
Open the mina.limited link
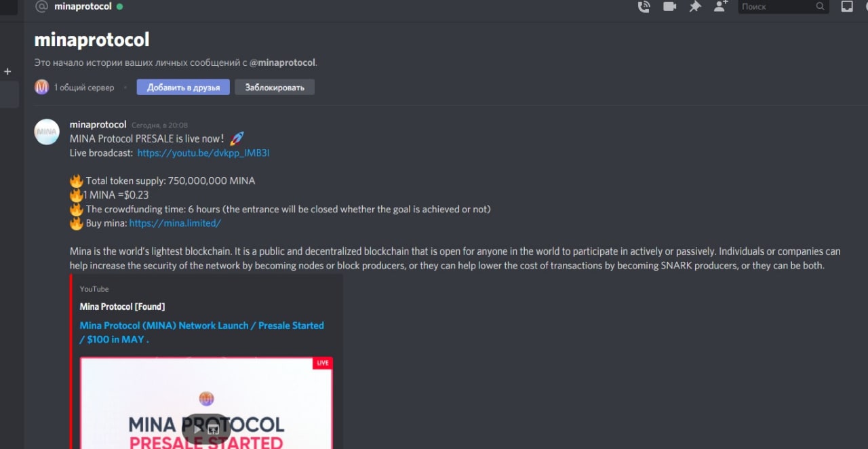coord(175,223)
